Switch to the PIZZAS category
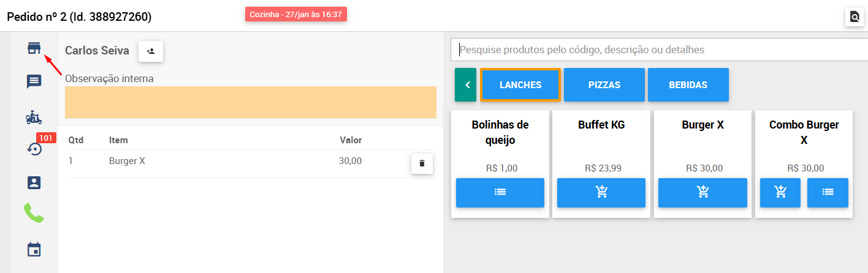 604,84
